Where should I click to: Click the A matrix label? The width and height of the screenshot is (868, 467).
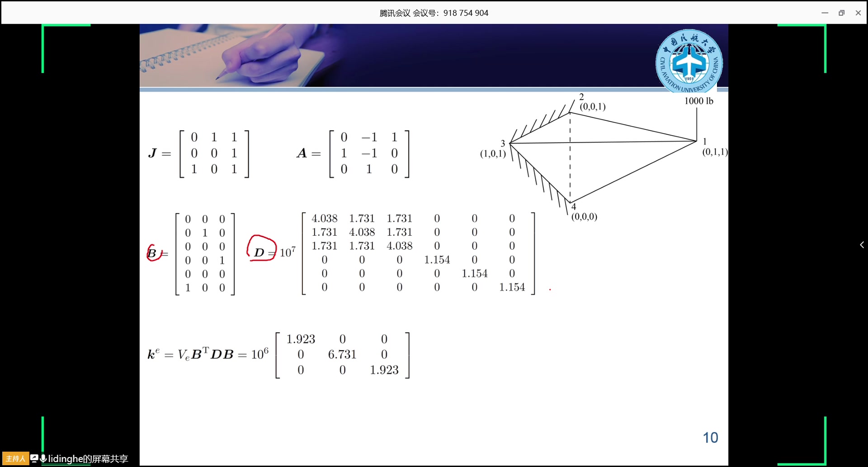click(302, 153)
